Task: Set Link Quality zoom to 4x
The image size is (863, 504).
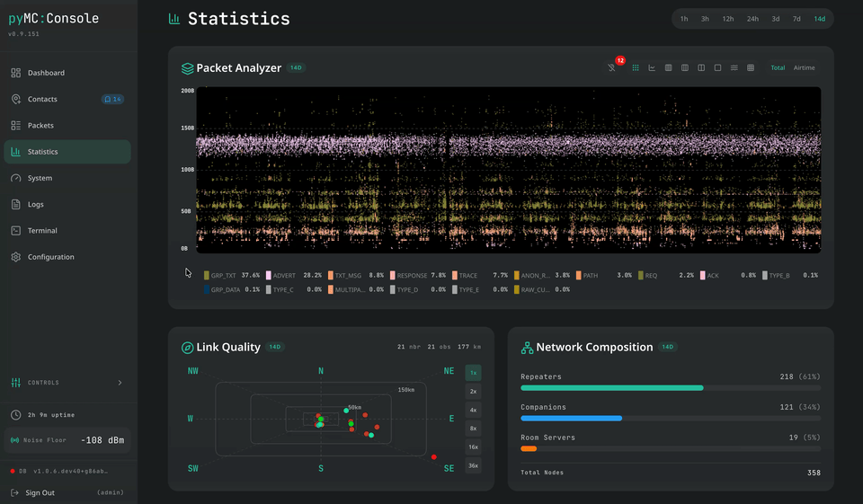Action: pos(474,410)
